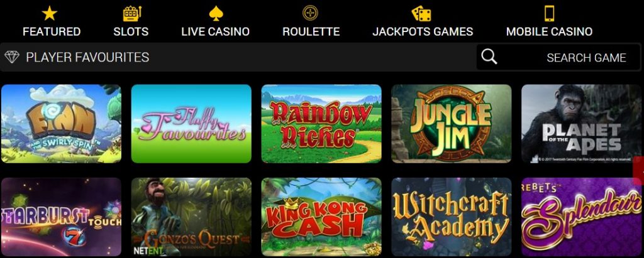
Task: Open the Rainbow Riches game tile
Action: coord(321,124)
